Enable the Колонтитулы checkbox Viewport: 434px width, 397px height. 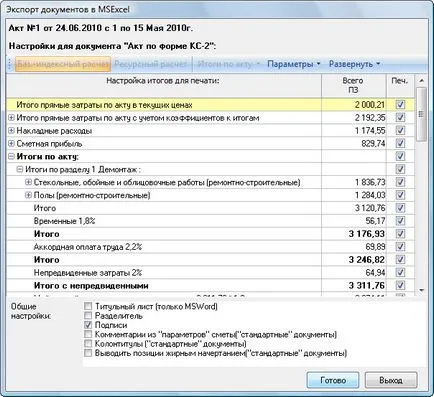(88, 343)
